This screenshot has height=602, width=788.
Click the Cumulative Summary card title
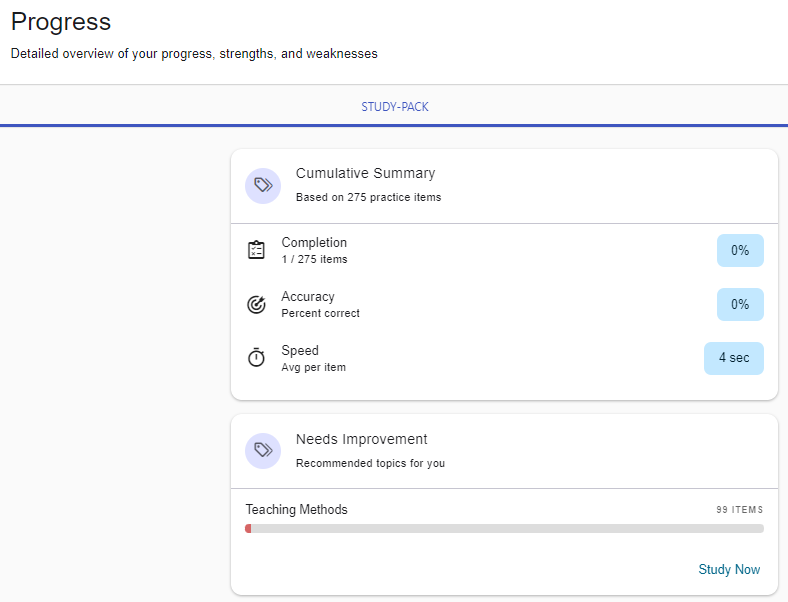point(365,173)
